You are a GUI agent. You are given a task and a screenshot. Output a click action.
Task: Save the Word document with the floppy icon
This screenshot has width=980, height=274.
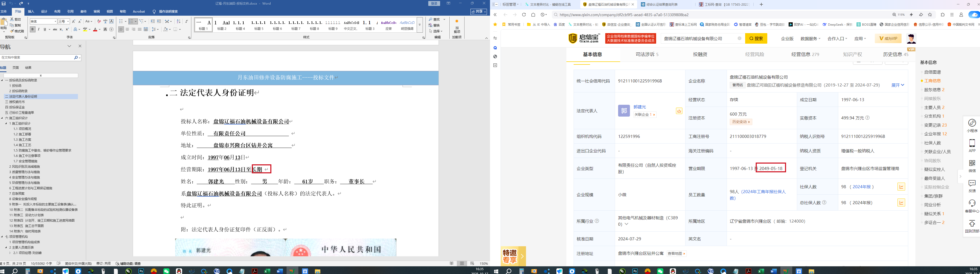4,3
